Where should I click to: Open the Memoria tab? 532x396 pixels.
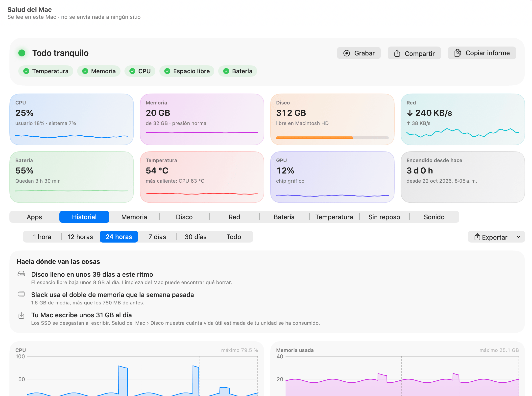coord(134,217)
